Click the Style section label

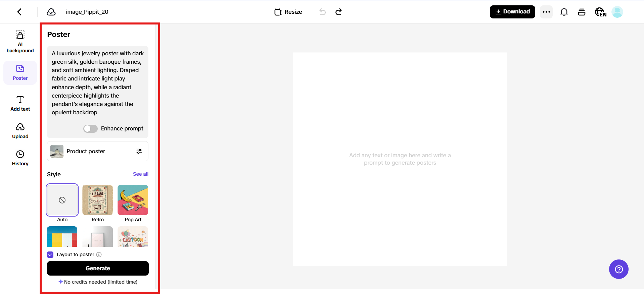pos(54,174)
